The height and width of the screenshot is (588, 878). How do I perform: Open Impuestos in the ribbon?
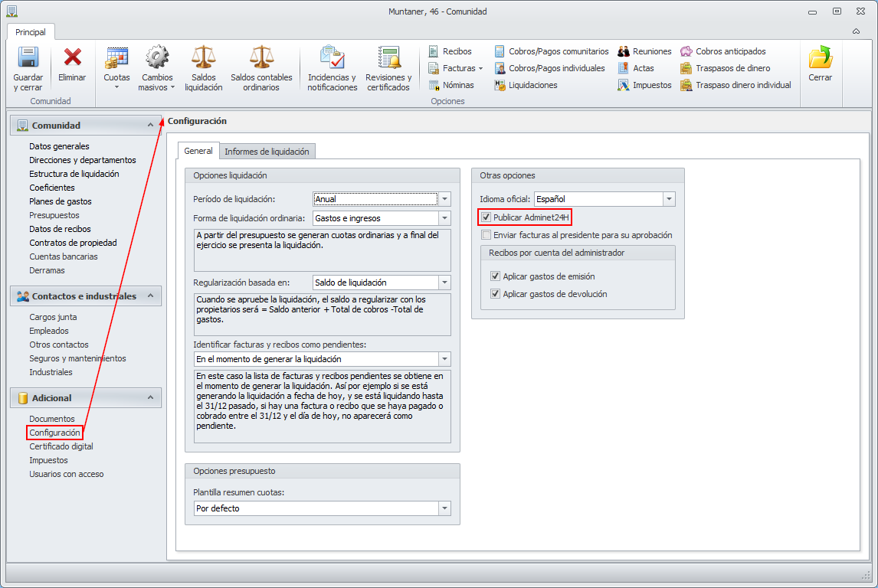tap(644, 85)
